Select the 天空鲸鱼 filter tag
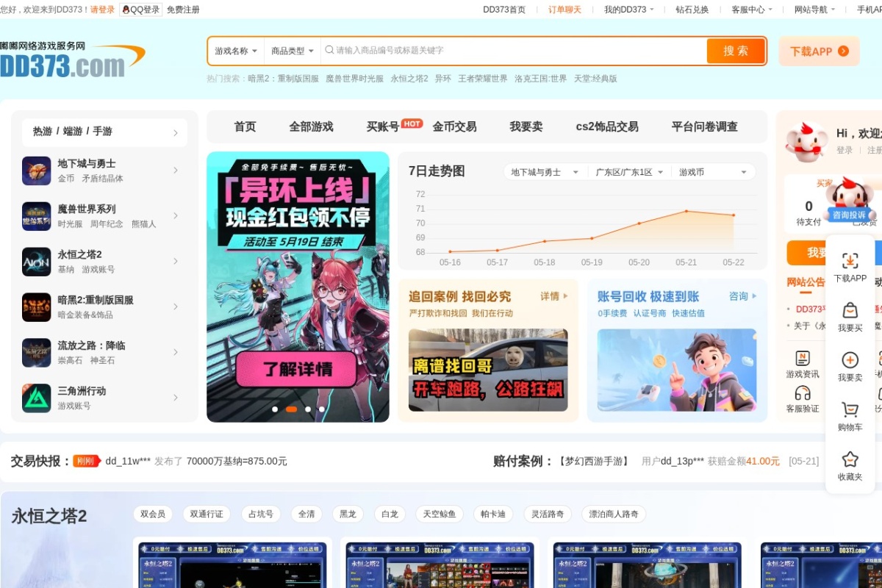This screenshot has width=882, height=588. [439, 514]
